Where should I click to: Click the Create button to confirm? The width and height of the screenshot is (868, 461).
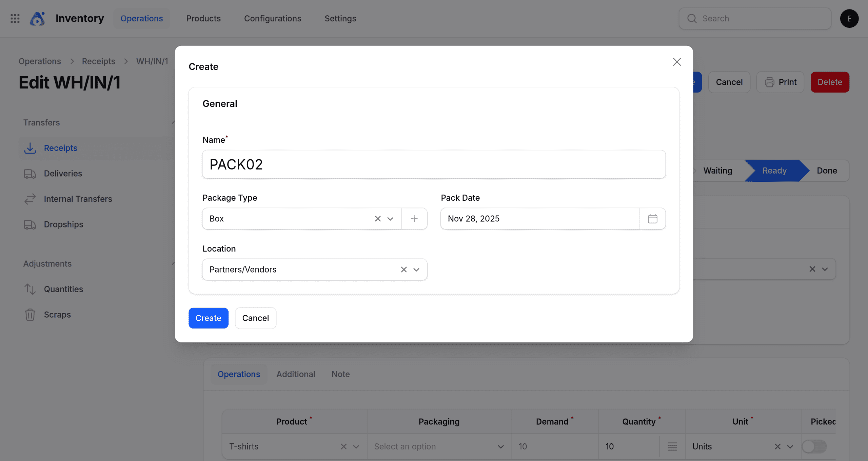coord(208,318)
